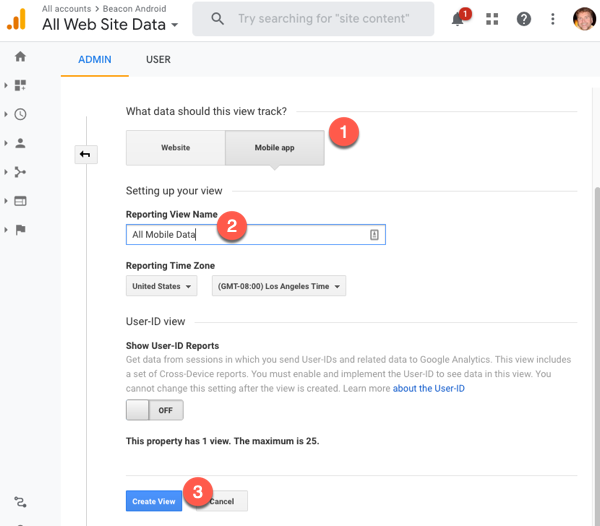Open Attribution icon at sidebar bottom
This screenshot has width=600, height=526.
pyautogui.click(x=20, y=502)
